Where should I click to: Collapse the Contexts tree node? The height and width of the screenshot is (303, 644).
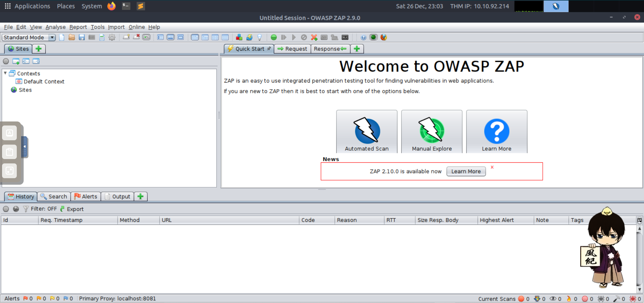[5, 73]
